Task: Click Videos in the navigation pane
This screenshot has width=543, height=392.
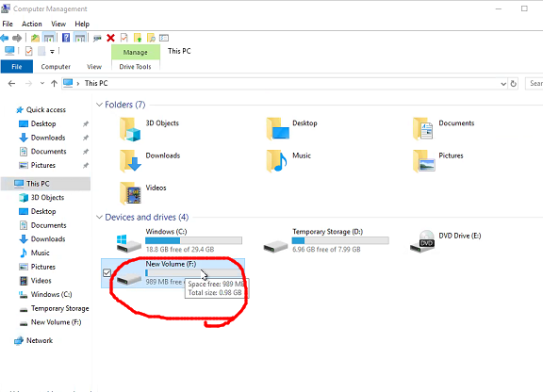Action: 35,281
